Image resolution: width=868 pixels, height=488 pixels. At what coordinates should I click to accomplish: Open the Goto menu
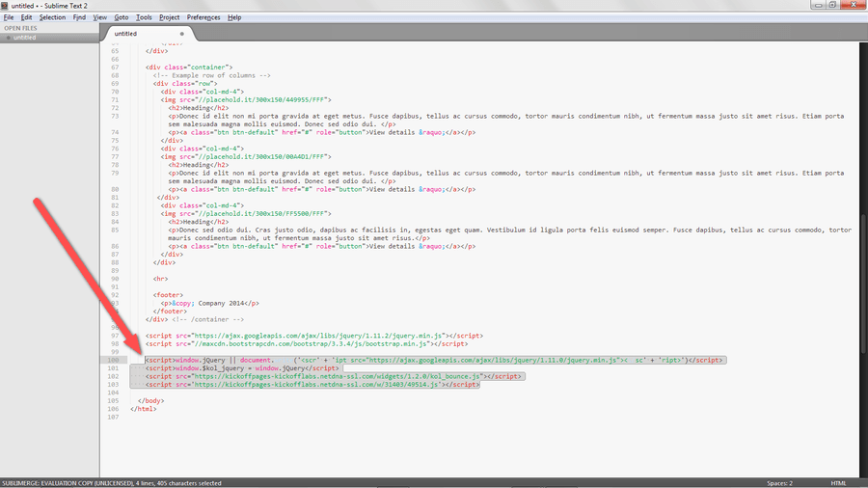(x=122, y=17)
